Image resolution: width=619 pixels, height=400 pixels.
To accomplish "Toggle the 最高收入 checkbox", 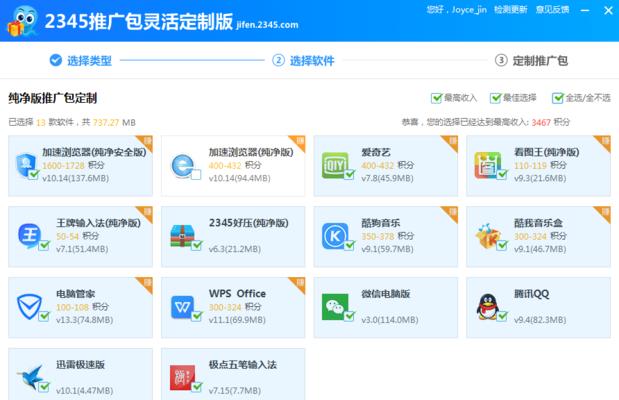I will (436, 98).
